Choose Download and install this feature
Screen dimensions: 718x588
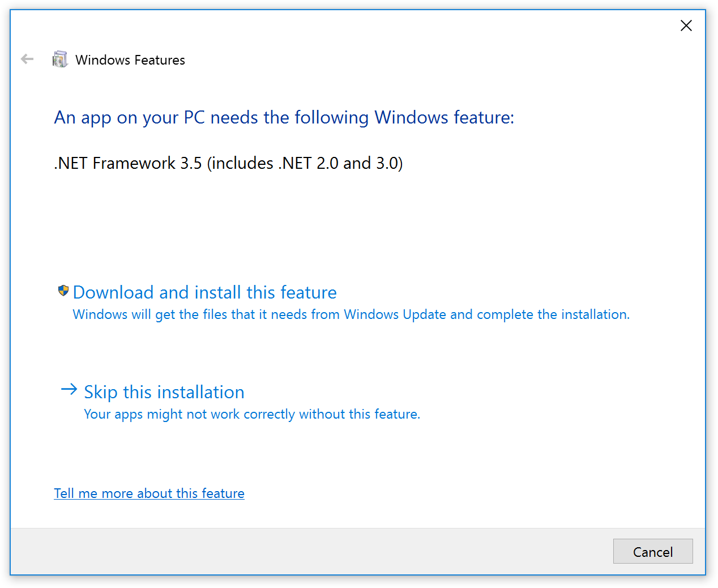(x=204, y=292)
